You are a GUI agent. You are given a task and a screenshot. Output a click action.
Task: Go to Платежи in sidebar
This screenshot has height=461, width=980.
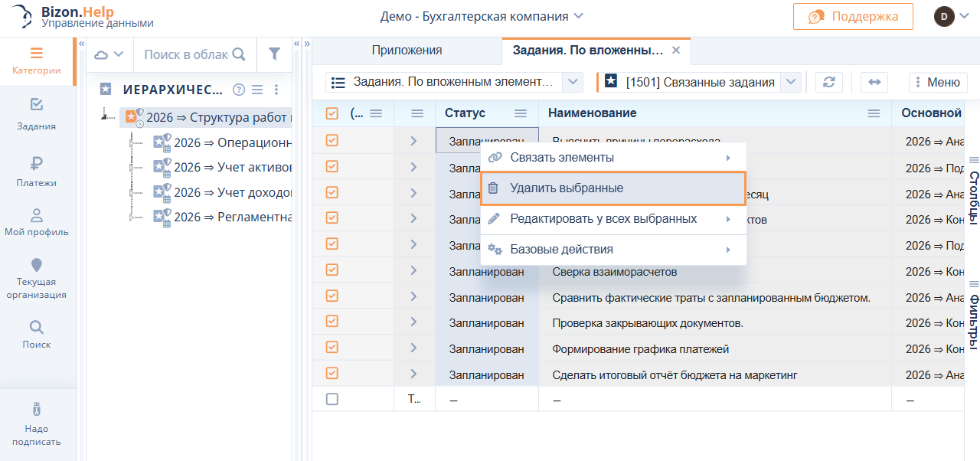click(36, 171)
